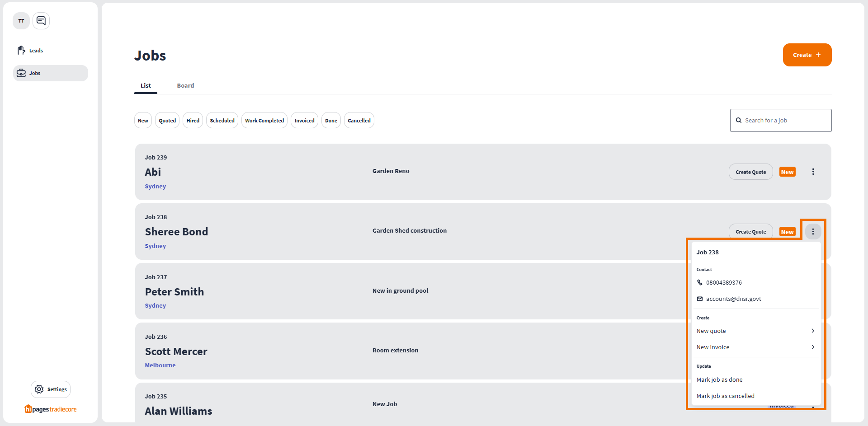Enable the Cancelled status filter

[359, 121]
